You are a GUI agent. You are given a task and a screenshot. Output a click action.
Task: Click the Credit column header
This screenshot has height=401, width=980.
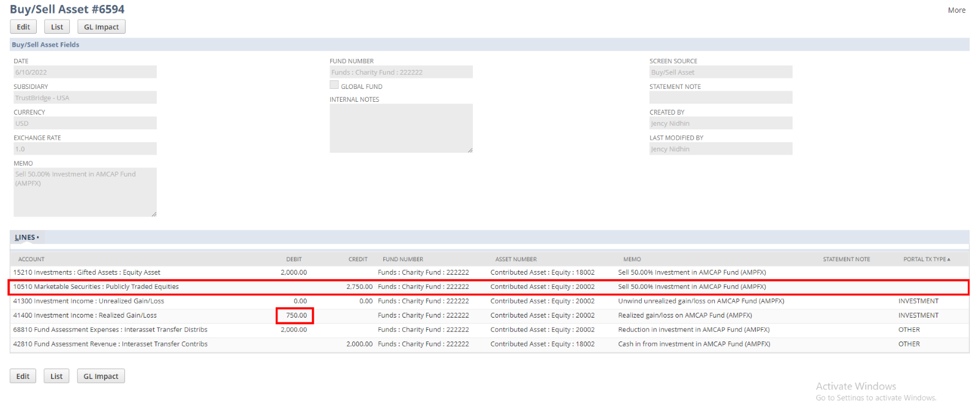[358, 259]
